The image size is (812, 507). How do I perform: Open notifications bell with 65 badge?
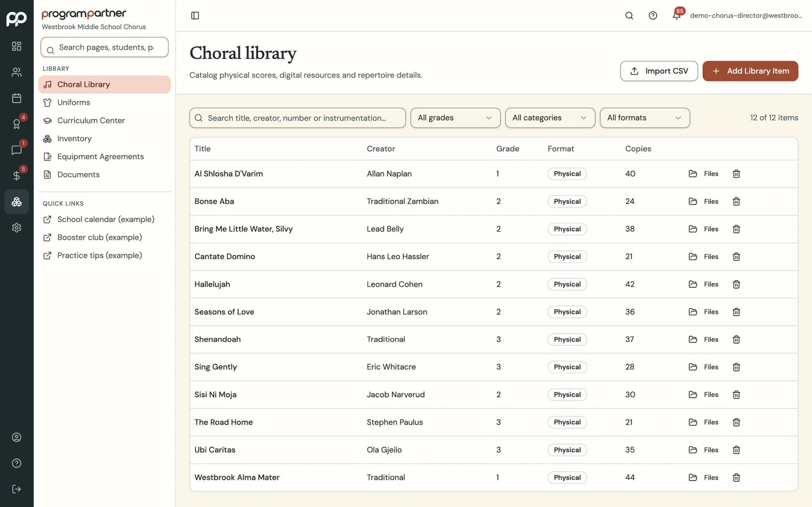pos(676,15)
